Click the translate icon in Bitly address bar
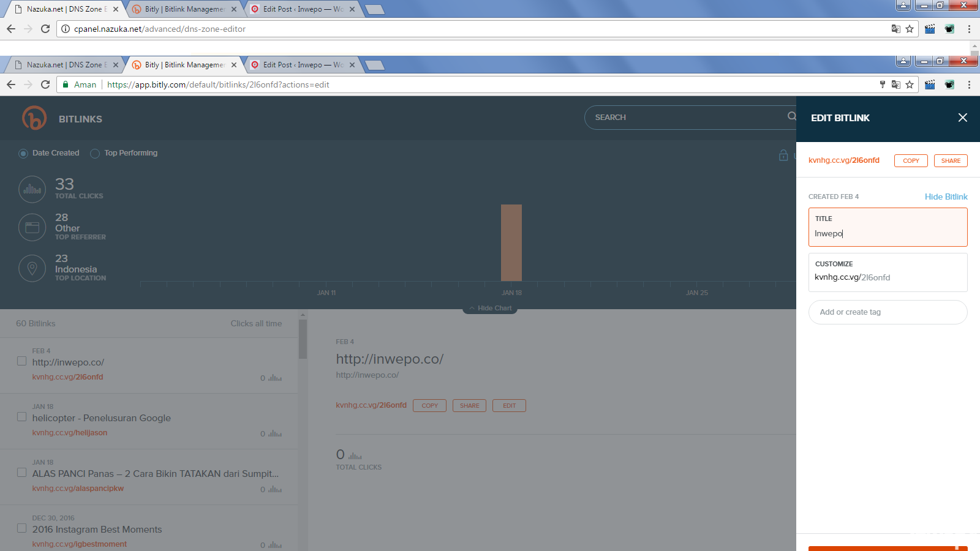The width and height of the screenshot is (980, 551). (896, 84)
